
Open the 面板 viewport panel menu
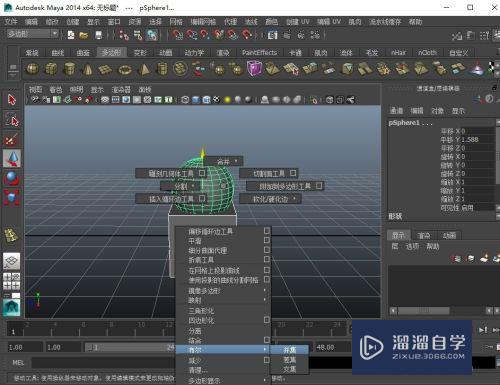(x=145, y=89)
